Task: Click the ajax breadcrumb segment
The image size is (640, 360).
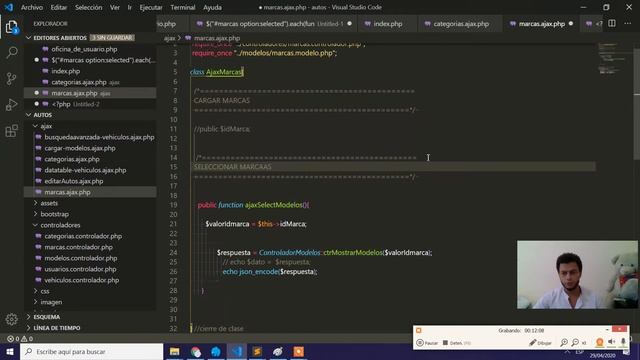Action: click(x=169, y=38)
